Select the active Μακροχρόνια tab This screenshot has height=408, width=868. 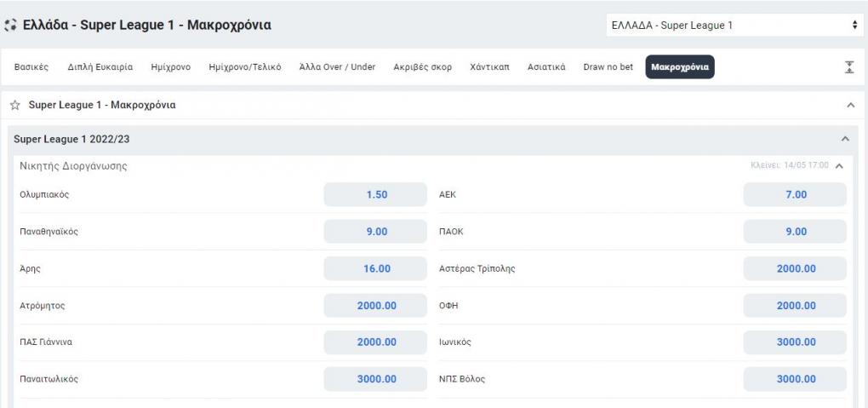point(680,67)
